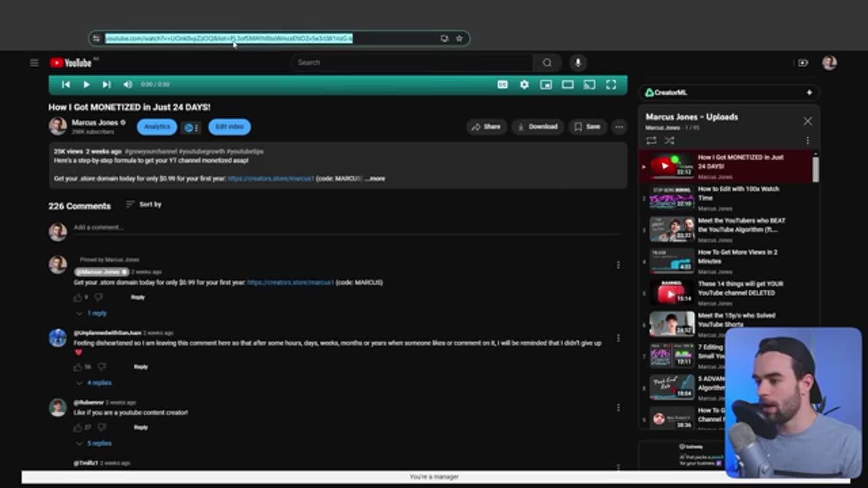This screenshot has width=868, height=488.
Task: Toggle loop playlist
Action: click(651, 141)
